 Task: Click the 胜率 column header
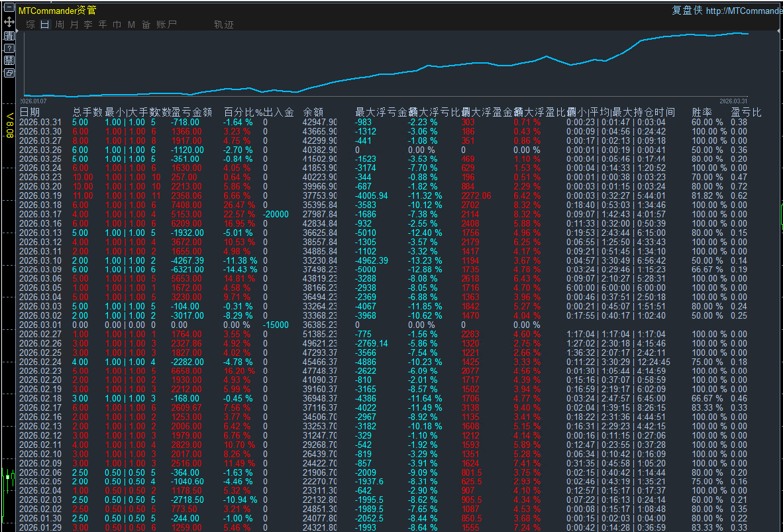702,112
